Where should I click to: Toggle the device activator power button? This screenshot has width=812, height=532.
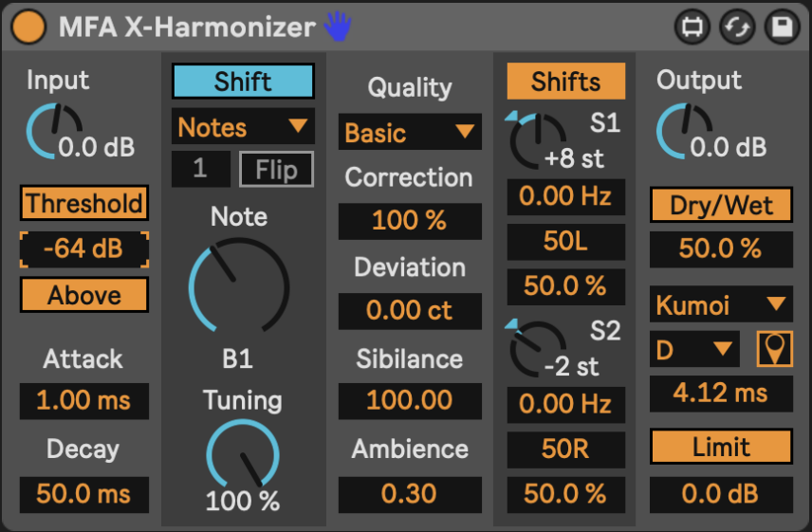point(28,27)
